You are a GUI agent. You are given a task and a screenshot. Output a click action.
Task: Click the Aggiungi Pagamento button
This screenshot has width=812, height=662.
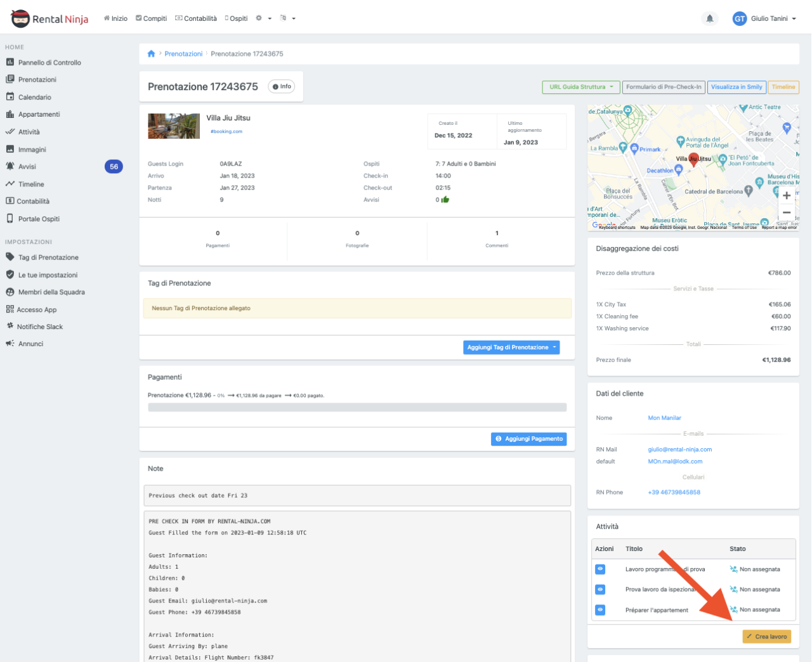click(528, 439)
